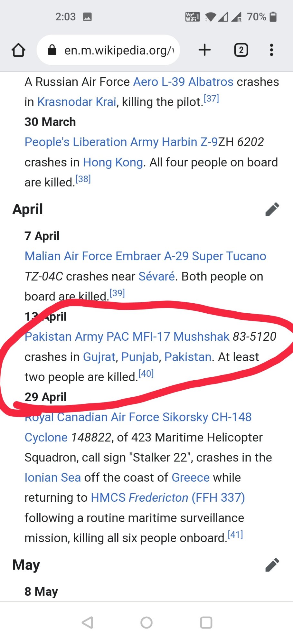This screenshot has height=644, width=293.
Task: Open a new tab with plus icon
Action: [x=204, y=50]
